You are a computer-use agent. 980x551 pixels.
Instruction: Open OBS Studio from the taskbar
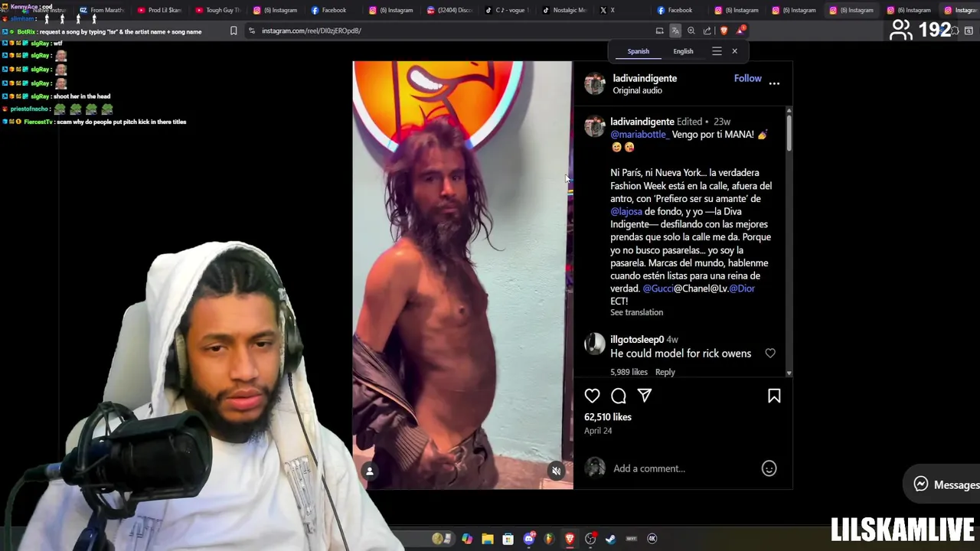(x=590, y=539)
